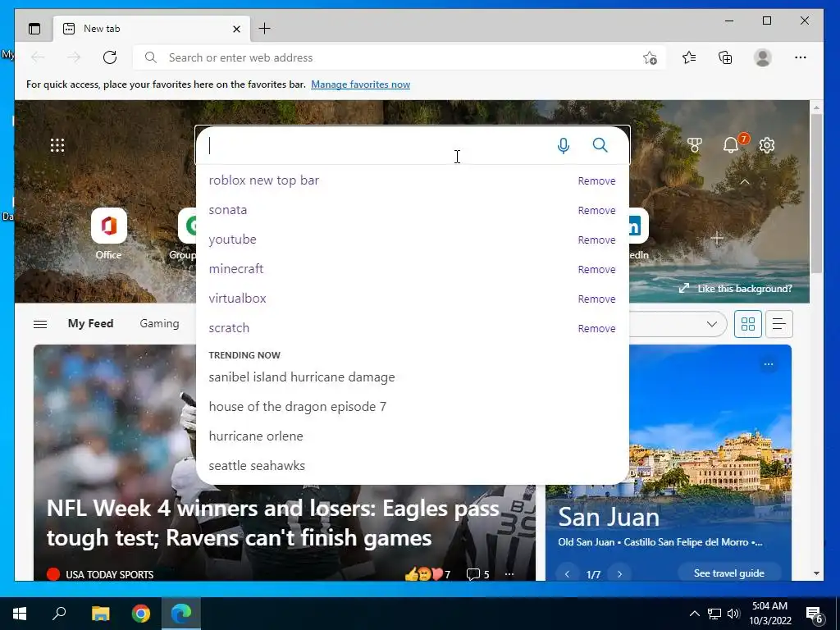
Task: Remove roblox new top bar from history
Action: click(596, 181)
